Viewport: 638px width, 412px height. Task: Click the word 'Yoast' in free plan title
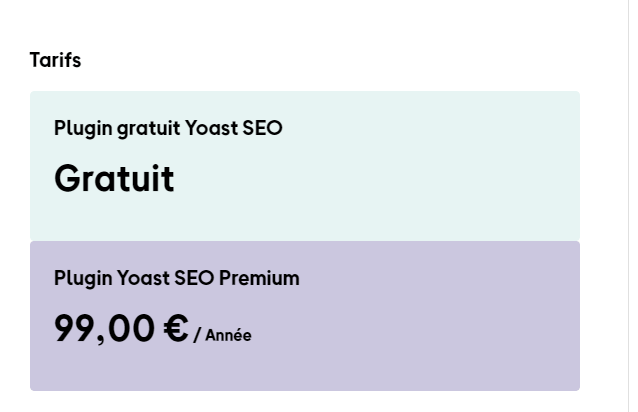(x=212, y=128)
